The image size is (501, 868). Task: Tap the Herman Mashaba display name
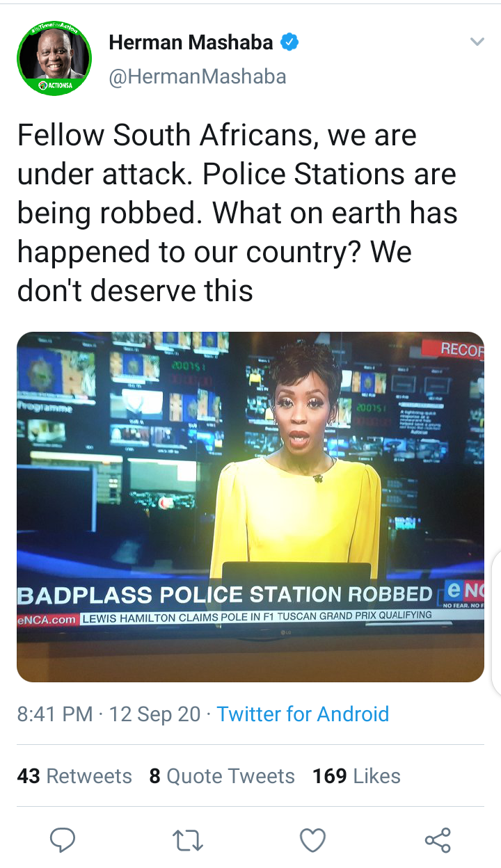191,42
